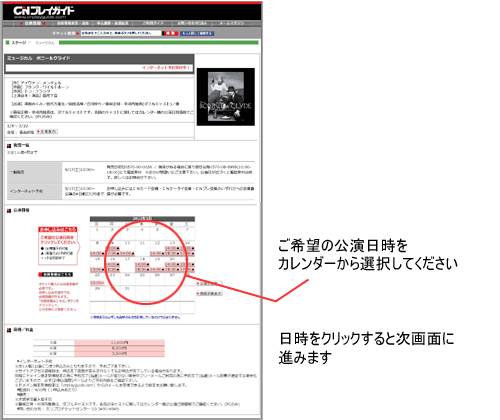Open the blue link below the calendar

(x=135, y=317)
